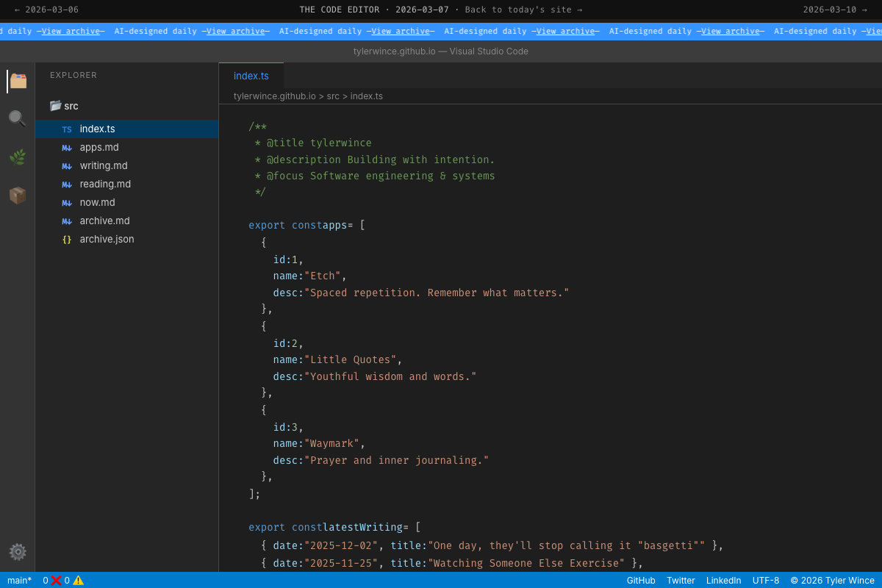Click "Watching Someone Else Exercise" title string

click(x=526, y=563)
